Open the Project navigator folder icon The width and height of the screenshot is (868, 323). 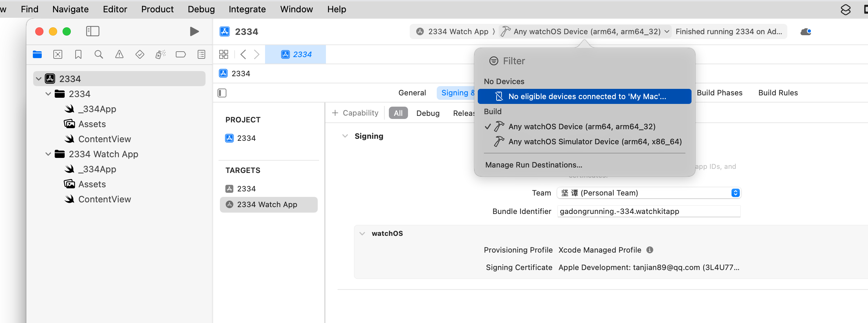coord(37,54)
